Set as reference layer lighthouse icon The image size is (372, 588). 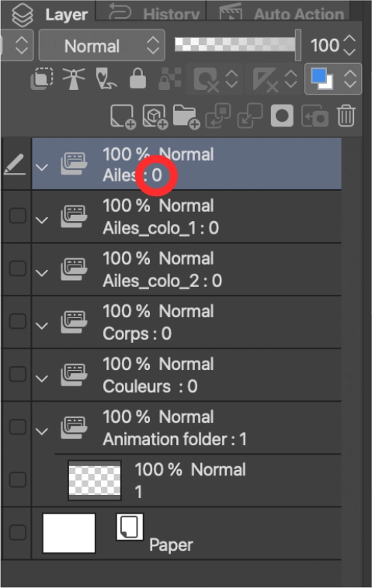coord(74,79)
